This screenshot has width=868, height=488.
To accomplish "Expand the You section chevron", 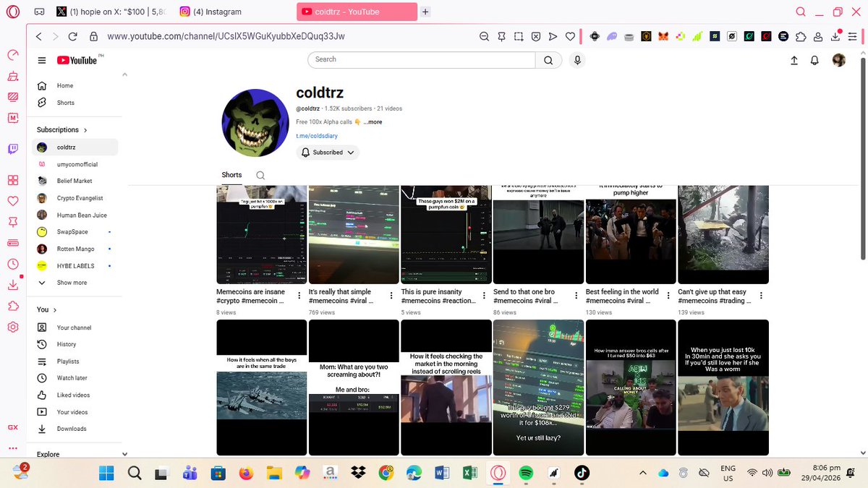I will (54, 310).
